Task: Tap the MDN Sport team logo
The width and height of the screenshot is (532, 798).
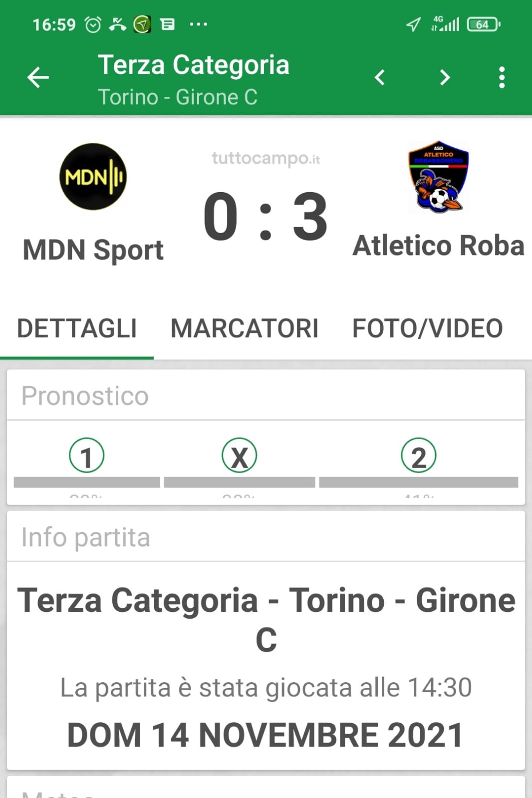Action: coord(93,177)
